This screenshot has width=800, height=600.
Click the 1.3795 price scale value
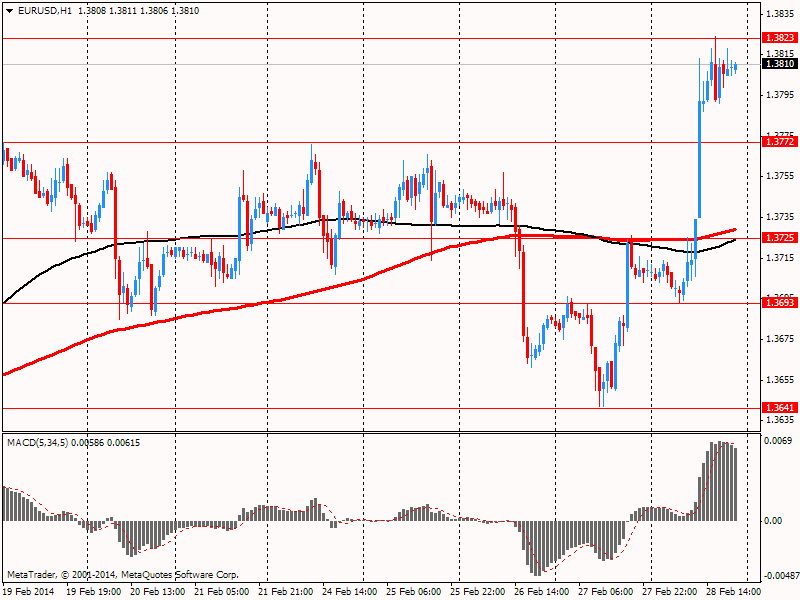[781, 95]
